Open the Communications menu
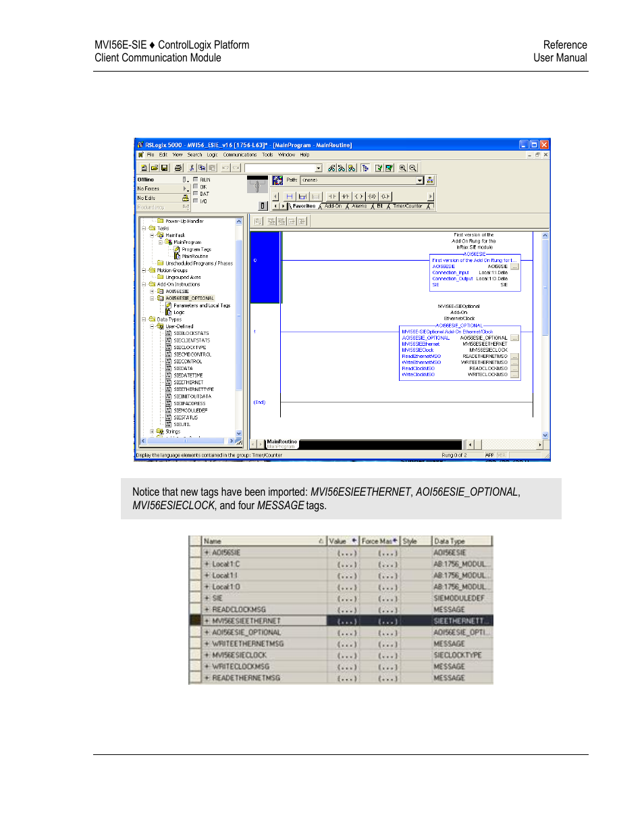 240,155
